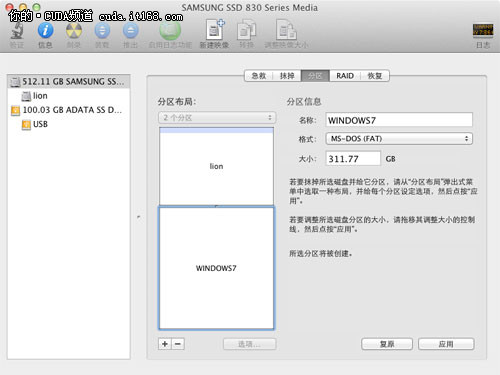Click the Burn toolbar icon
The width and height of the screenshot is (500, 375).
pos(74,31)
